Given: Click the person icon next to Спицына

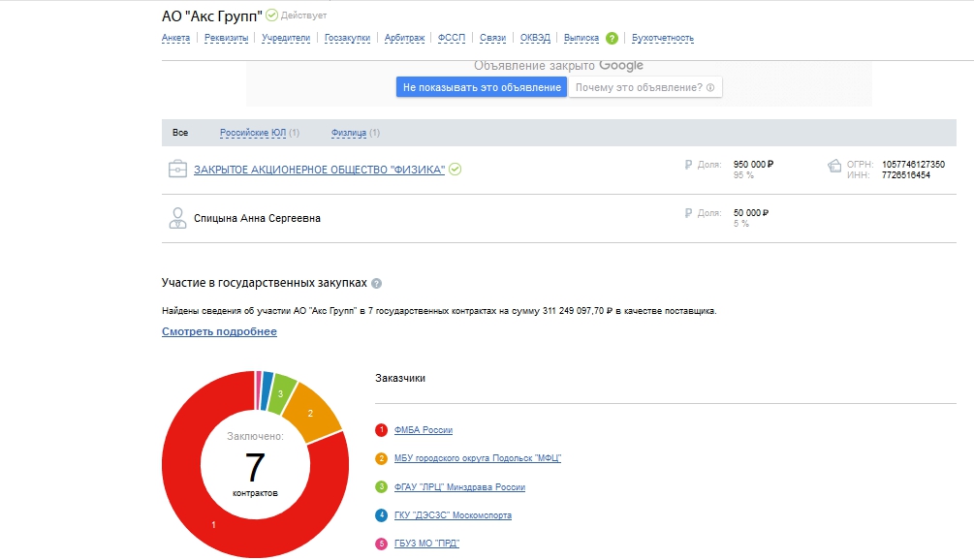Looking at the screenshot, I should [x=177, y=218].
